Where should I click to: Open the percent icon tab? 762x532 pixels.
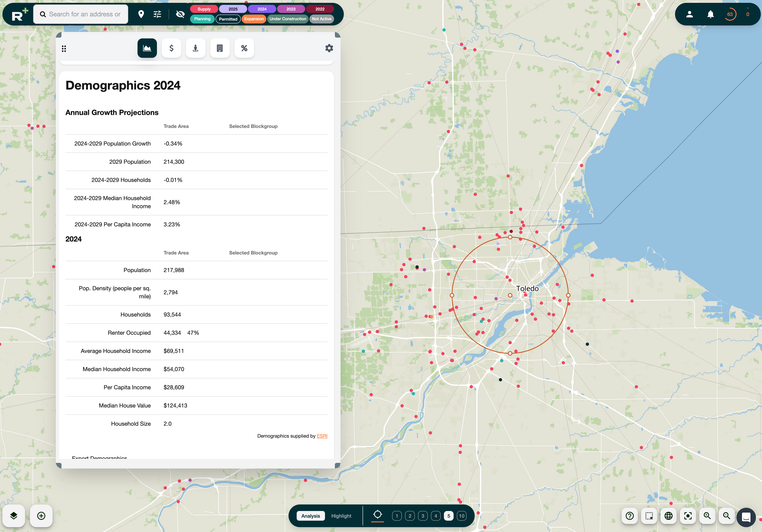pos(244,49)
